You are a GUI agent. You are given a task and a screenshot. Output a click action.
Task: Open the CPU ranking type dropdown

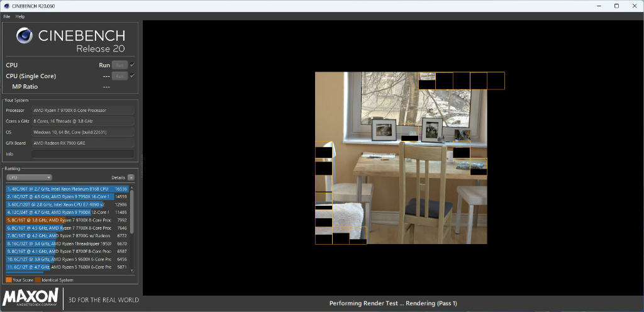coord(29,178)
